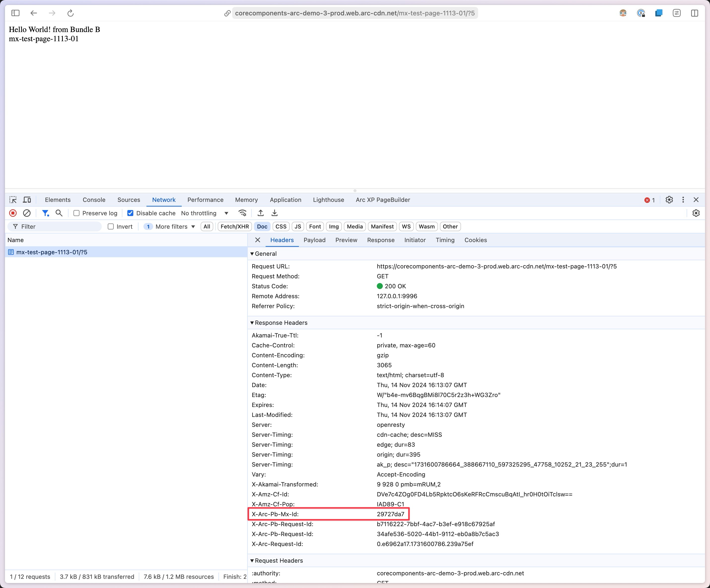This screenshot has width=710, height=588.
Task: Click the DevTools settings gear icon
Action: [669, 199]
